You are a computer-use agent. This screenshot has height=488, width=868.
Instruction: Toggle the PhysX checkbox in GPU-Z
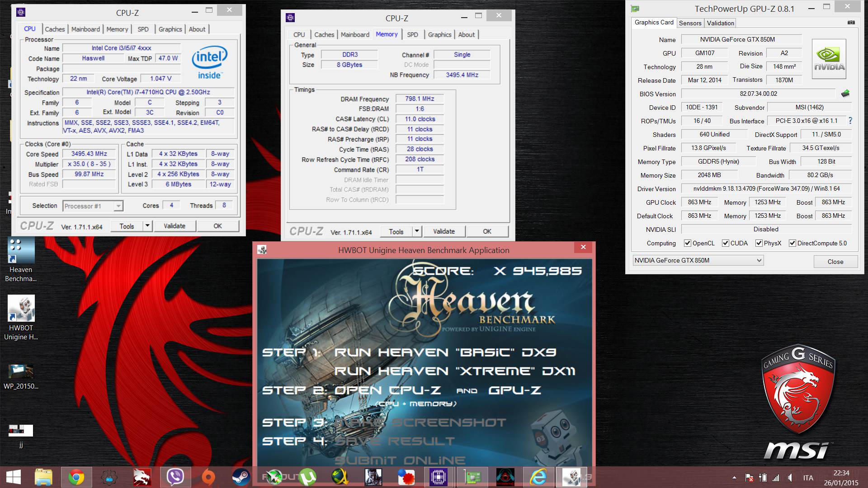(x=759, y=243)
